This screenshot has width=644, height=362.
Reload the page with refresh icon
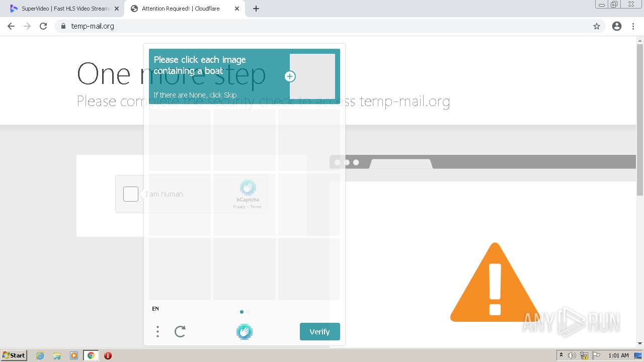coord(43,26)
